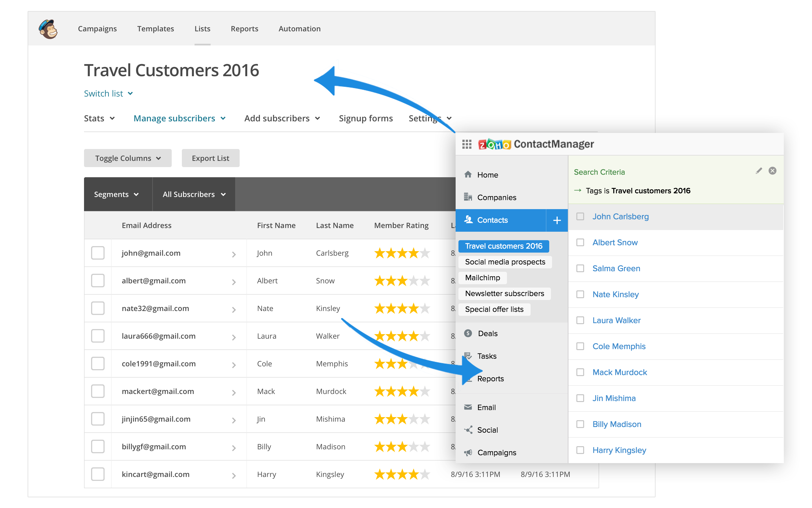
Task: Open laura666@gmail.com row arrow
Action: coord(234,337)
